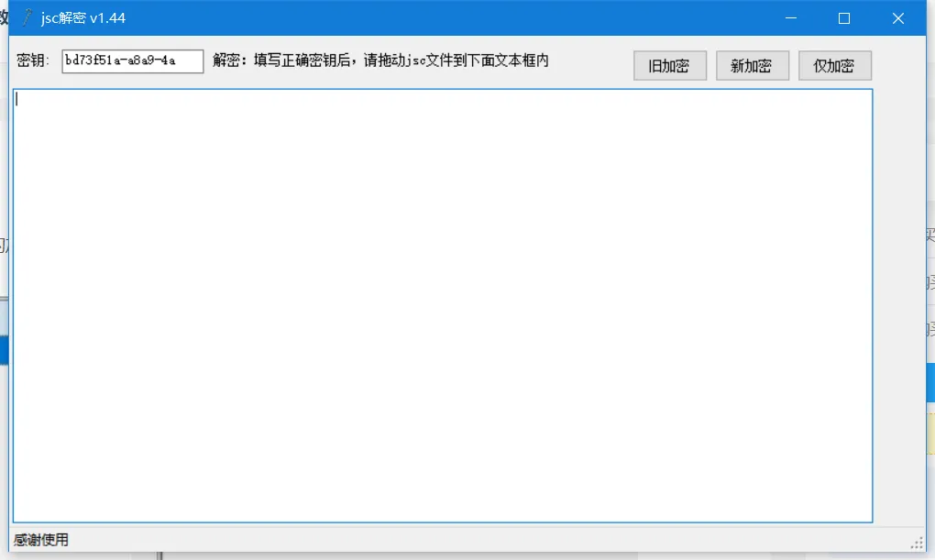Close the jsc解密 window
Image resolution: width=935 pixels, height=560 pixels.
pos(898,17)
